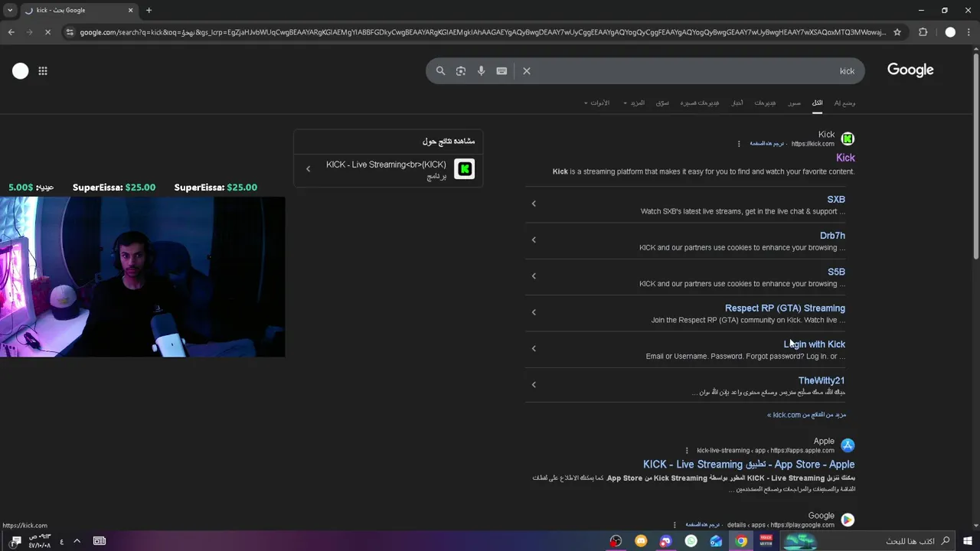Click the taskbar clock and date
The height and width of the screenshot is (551, 980).
pyautogui.click(x=41, y=541)
